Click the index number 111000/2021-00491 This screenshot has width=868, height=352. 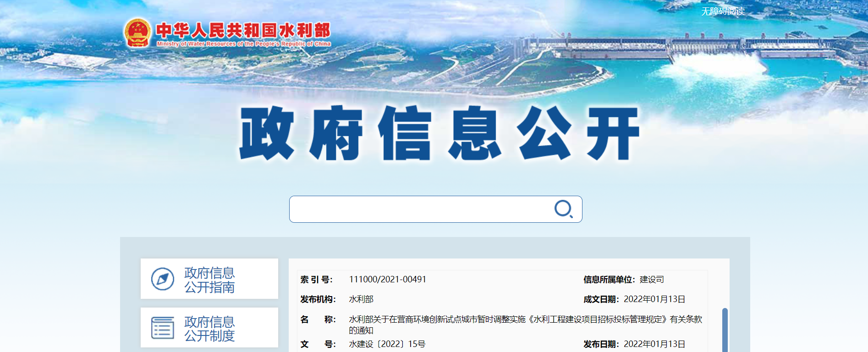[387, 279]
